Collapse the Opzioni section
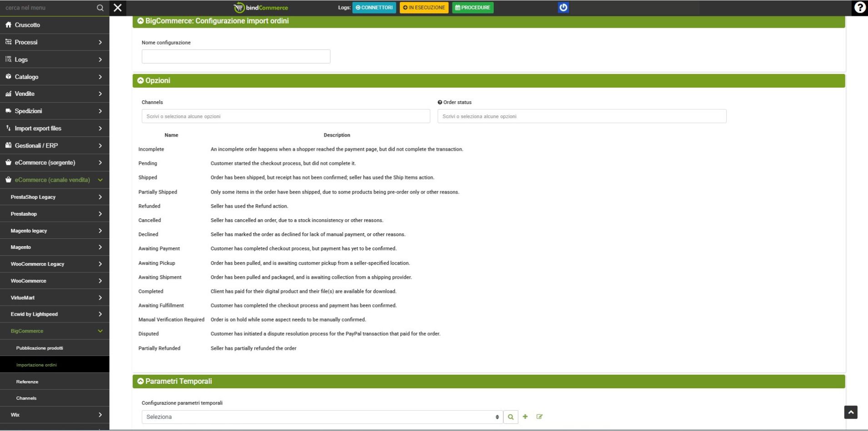 [141, 80]
